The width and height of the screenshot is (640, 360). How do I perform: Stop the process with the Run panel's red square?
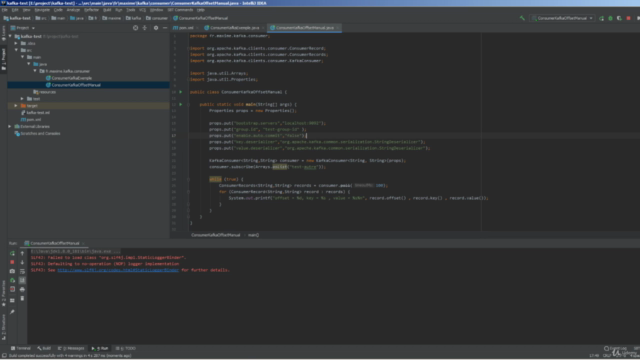point(12,262)
